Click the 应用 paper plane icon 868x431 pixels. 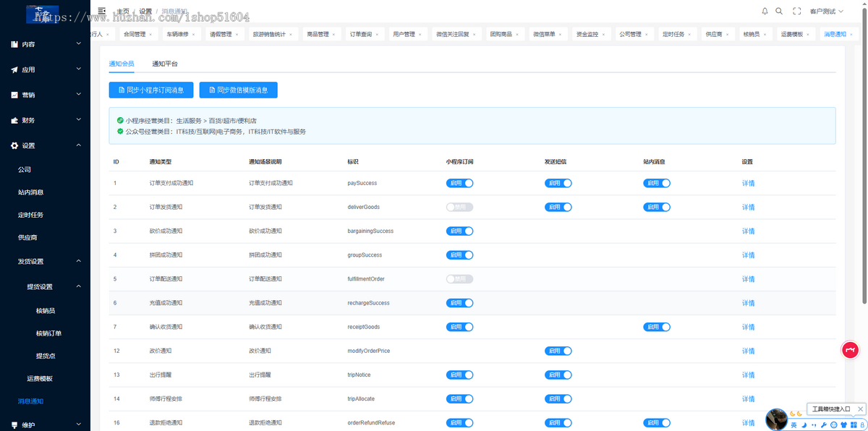pos(14,69)
